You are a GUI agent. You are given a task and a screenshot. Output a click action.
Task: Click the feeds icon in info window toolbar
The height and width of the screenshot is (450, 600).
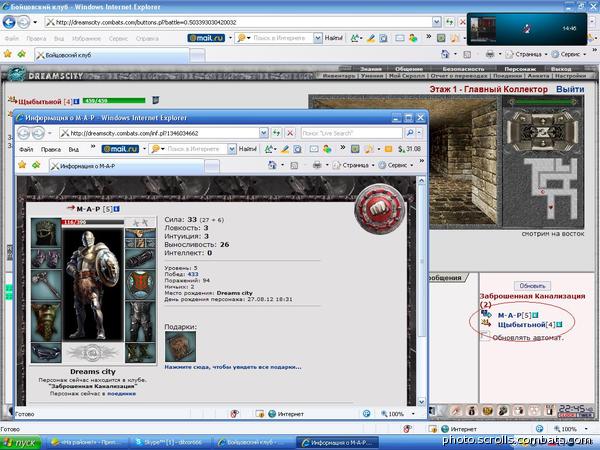(x=294, y=165)
